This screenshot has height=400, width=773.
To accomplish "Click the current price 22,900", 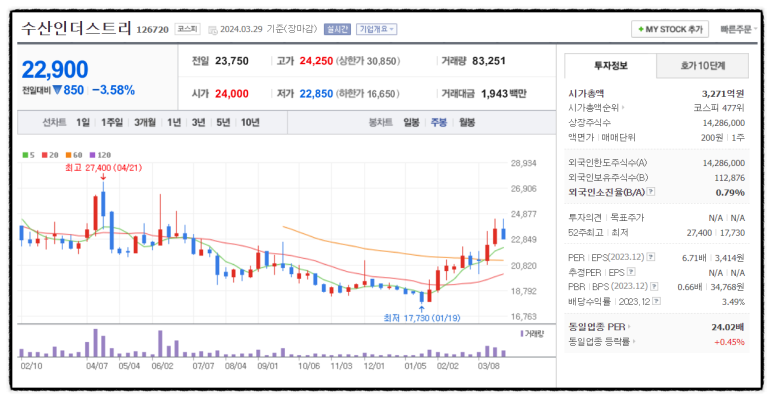I will pos(55,70).
